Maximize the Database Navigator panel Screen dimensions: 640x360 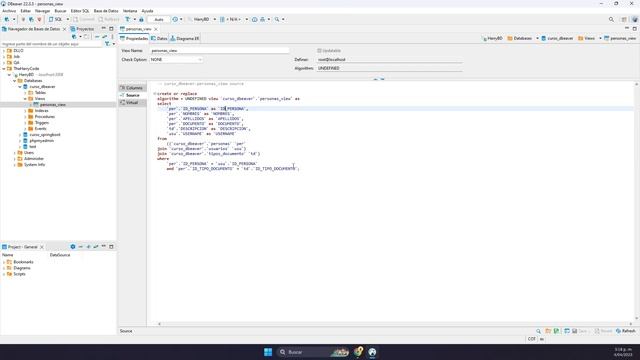111,29
